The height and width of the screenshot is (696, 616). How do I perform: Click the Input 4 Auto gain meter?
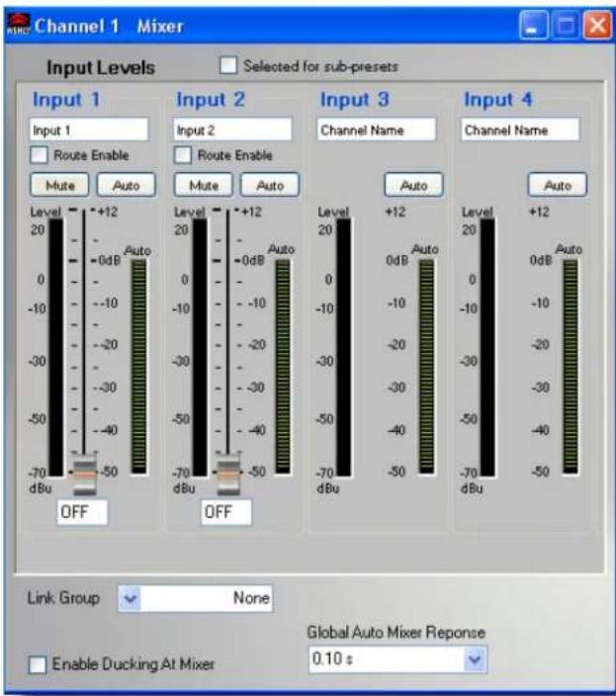[x=571, y=367]
